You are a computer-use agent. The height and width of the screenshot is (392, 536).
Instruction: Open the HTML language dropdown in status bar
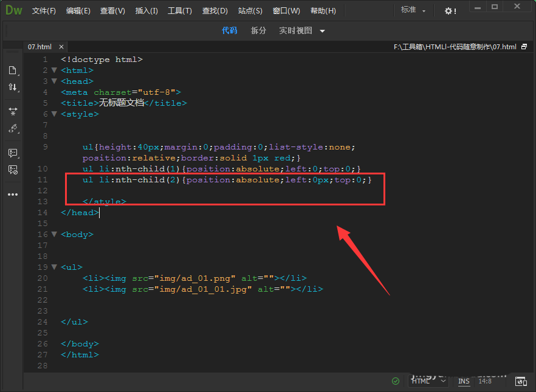tap(429, 381)
